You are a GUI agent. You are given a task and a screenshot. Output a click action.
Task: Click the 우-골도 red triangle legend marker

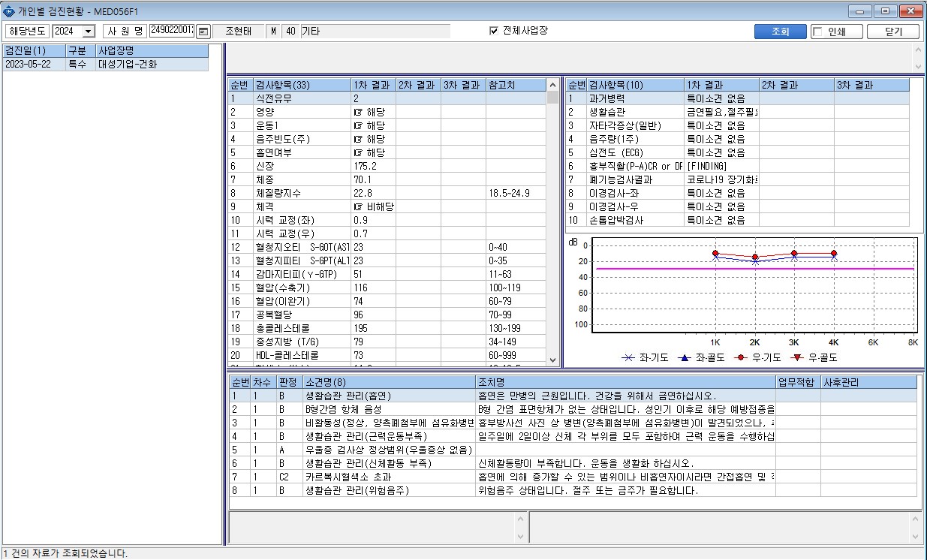point(798,358)
